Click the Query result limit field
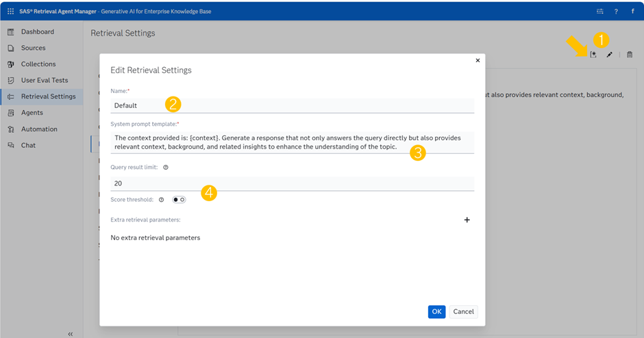The height and width of the screenshot is (338, 644). [292, 183]
